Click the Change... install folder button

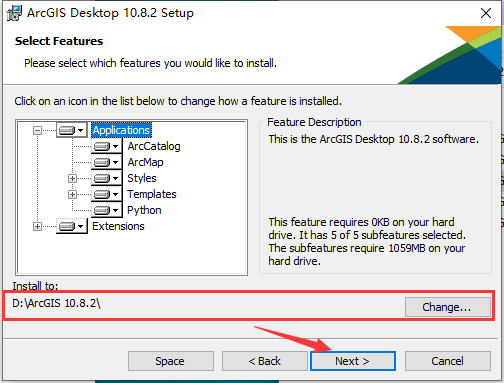[x=448, y=307]
